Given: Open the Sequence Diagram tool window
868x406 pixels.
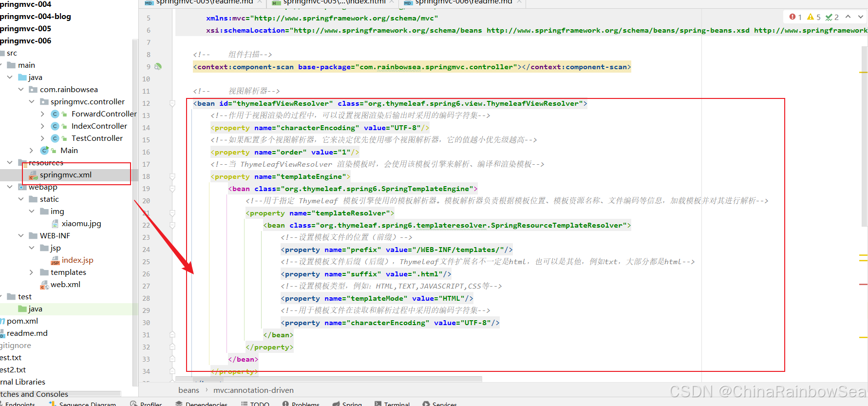Looking at the screenshot, I should 83,403.
